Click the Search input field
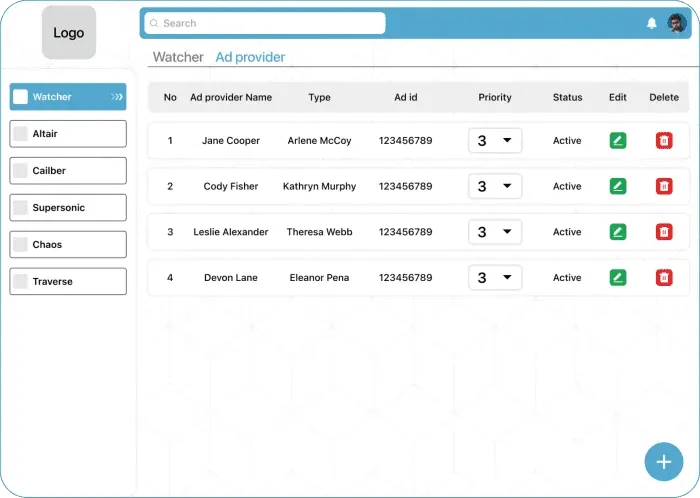The width and height of the screenshot is (700, 498). [265, 23]
